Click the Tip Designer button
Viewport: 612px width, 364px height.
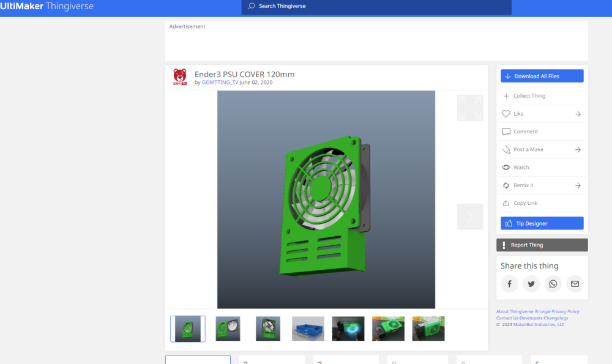tap(542, 223)
